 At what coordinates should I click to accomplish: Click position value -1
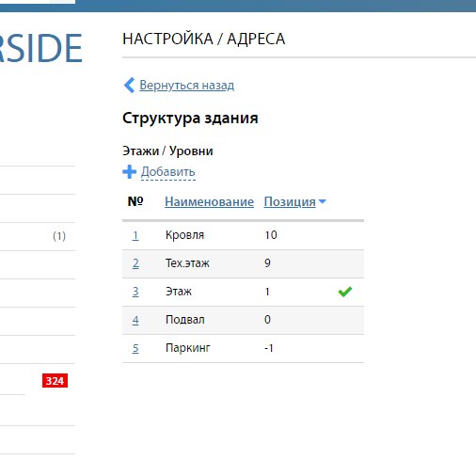[x=269, y=348]
